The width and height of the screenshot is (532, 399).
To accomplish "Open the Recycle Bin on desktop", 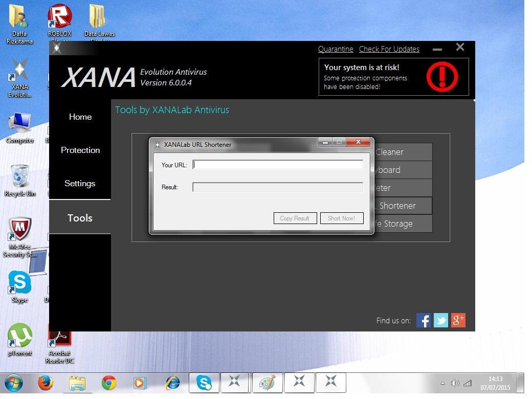I will coord(19,181).
